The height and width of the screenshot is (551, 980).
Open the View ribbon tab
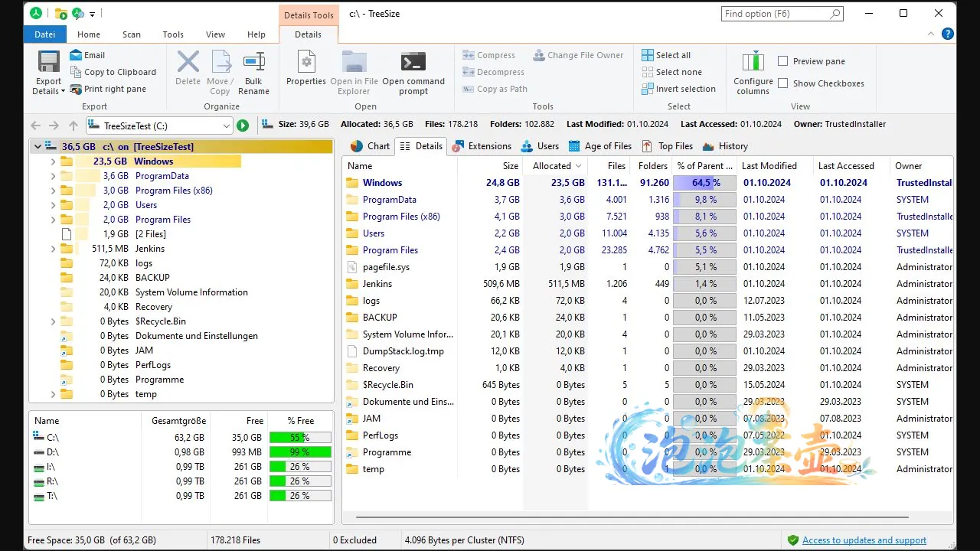click(216, 34)
